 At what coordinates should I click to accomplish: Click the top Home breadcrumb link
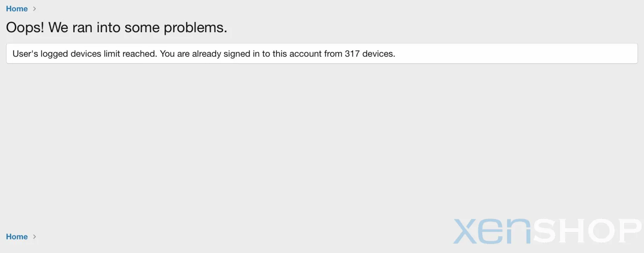pos(17,9)
